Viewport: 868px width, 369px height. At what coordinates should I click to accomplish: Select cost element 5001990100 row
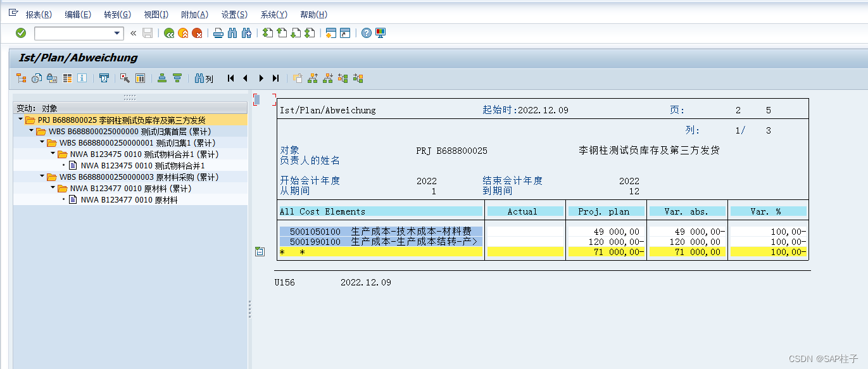coord(381,242)
